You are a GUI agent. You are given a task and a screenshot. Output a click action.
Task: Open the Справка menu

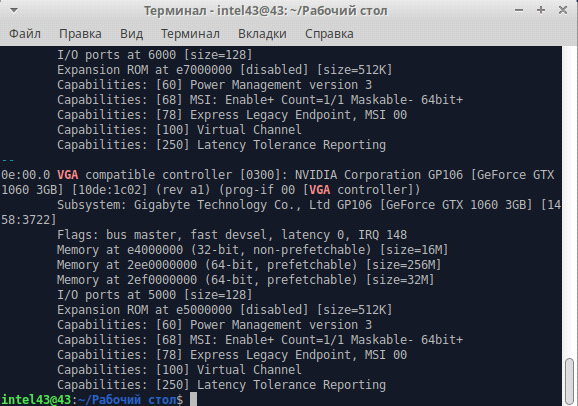click(x=329, y=34)
